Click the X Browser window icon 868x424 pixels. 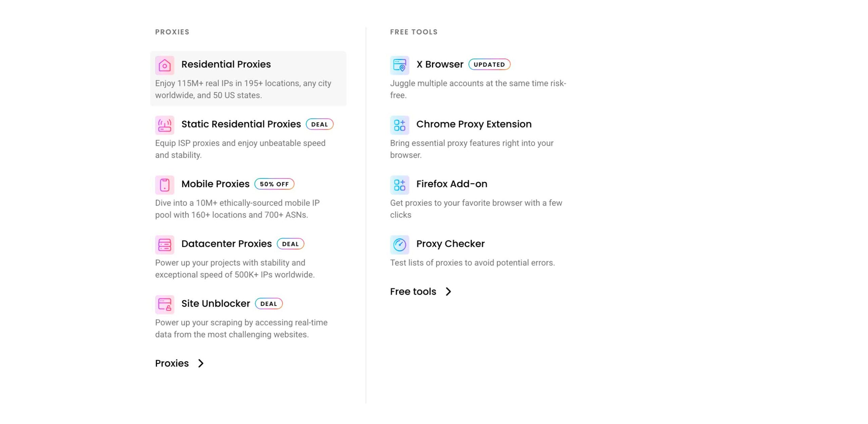tap(399, 65)
